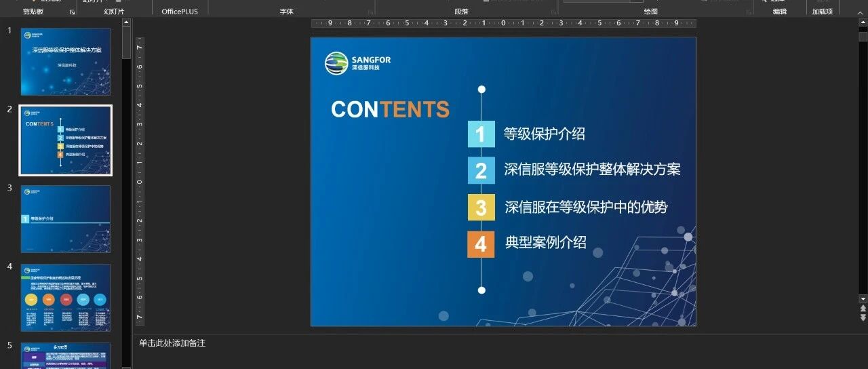Go to next slide using double-down arrow
The image size is (868, 369).
coord(863,317)
